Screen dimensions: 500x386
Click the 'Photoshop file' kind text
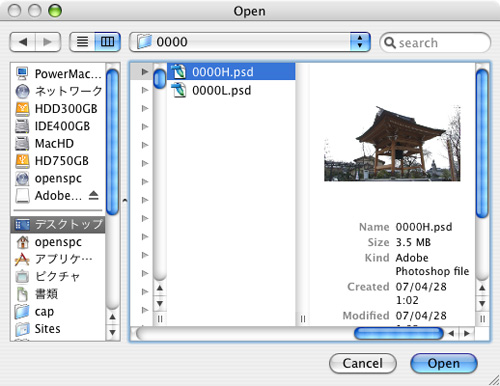coord(432,271)
